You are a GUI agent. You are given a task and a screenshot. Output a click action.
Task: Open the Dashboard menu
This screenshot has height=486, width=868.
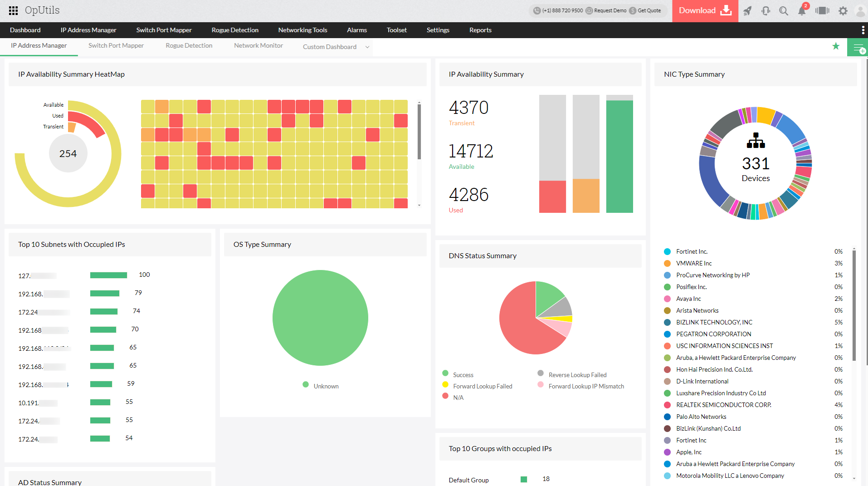pyautogui.click(x=25, y=30)
